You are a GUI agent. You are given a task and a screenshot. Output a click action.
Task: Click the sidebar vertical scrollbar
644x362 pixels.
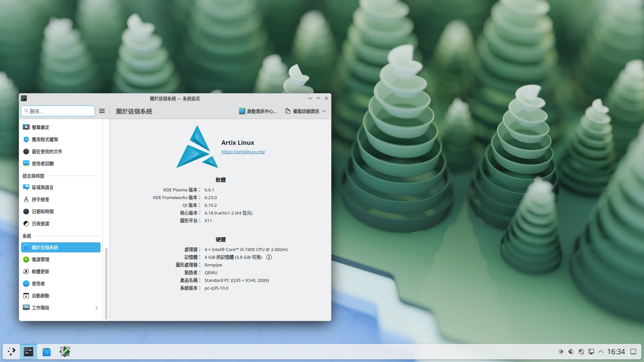106,283
